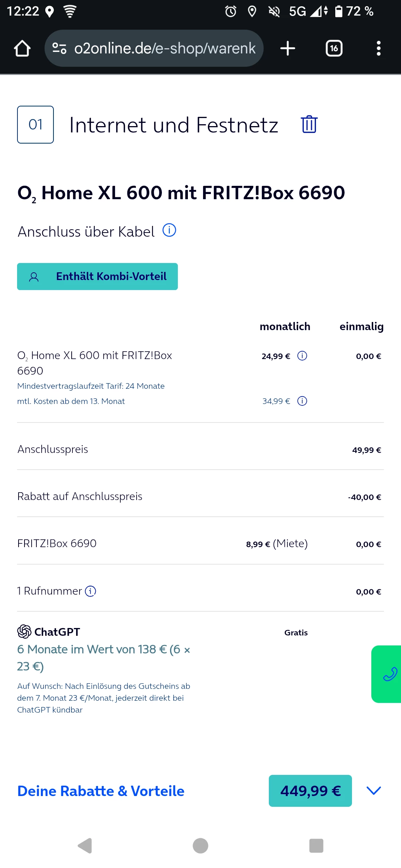Image resolution: width=401 pixels, height=868 pixels.
Task: Open info icon next to Anschluss über Kabel
Action: [x=169, y=230]
